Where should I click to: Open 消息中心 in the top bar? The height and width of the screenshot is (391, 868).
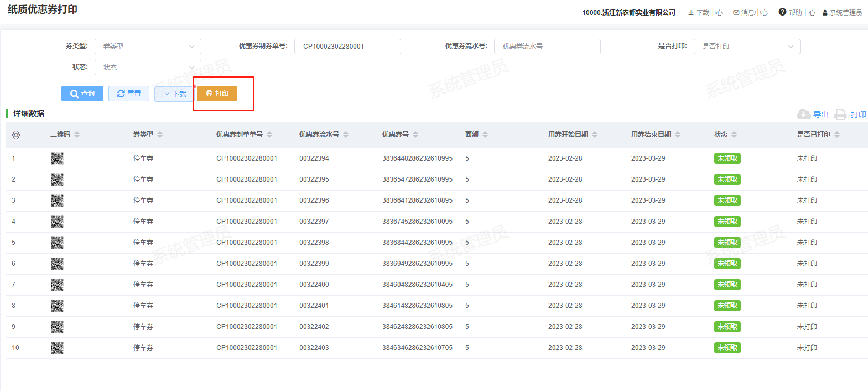pyautogui.click(x=751, y=13)
